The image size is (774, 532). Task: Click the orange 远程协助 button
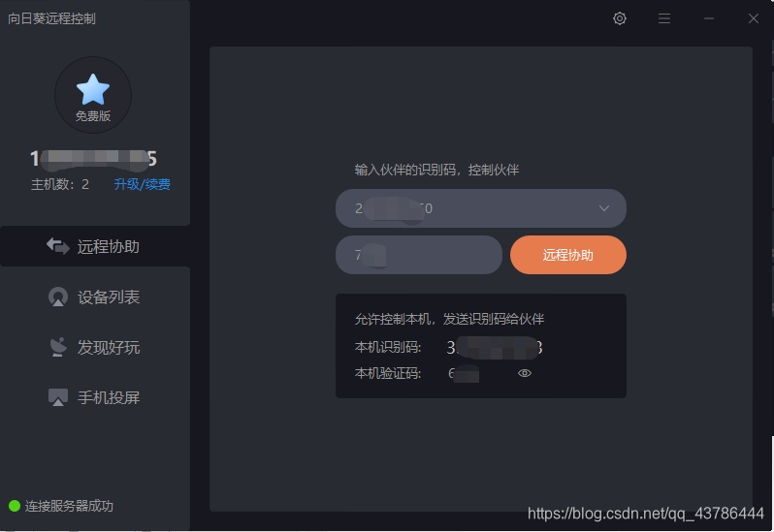tap(568, 255)
